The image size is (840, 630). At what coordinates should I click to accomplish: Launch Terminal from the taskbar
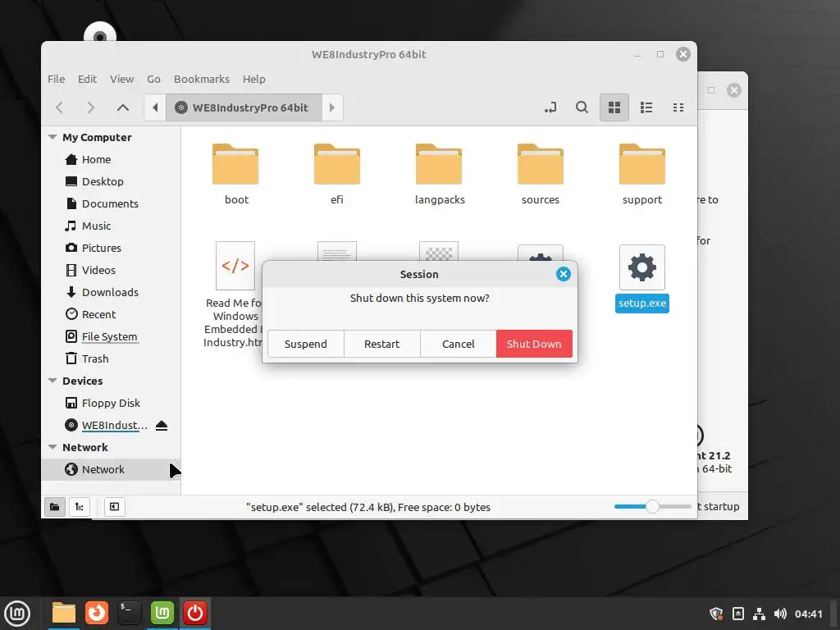pos(129,614)
